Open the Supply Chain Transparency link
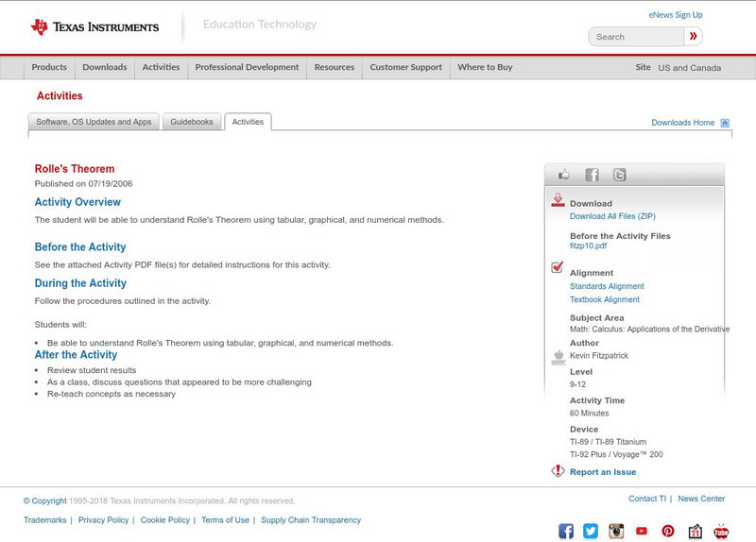The height and width of the screenshot is (542, 756). tap(311, 520)
